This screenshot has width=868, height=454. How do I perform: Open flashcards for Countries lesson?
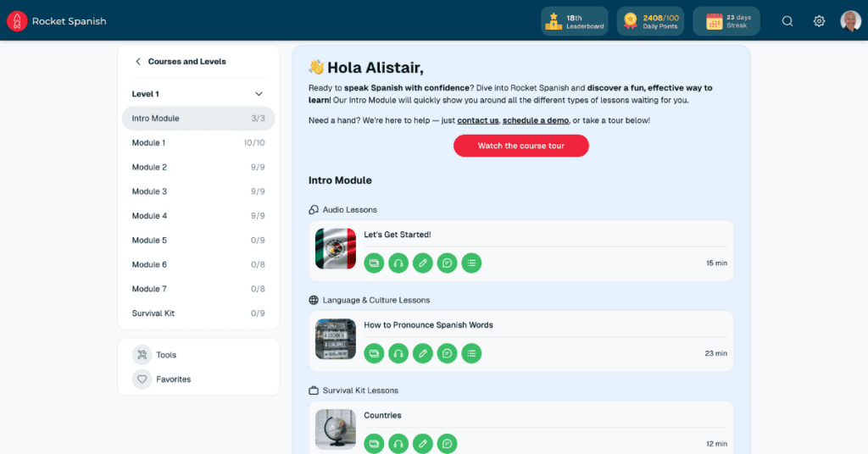[x=374, y=444]
